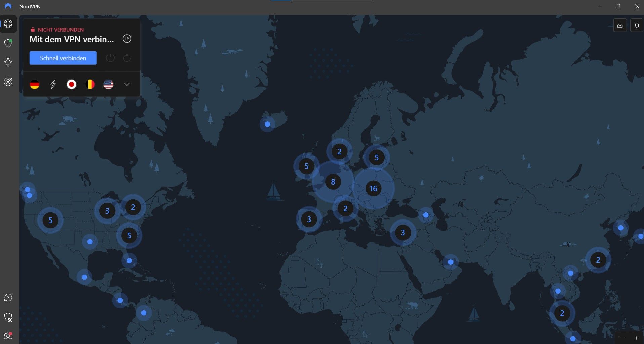This screenshot has height=344, width=644.
Task: Open the 2-server cluster over Scandinavia
Action: click(339, 151)
